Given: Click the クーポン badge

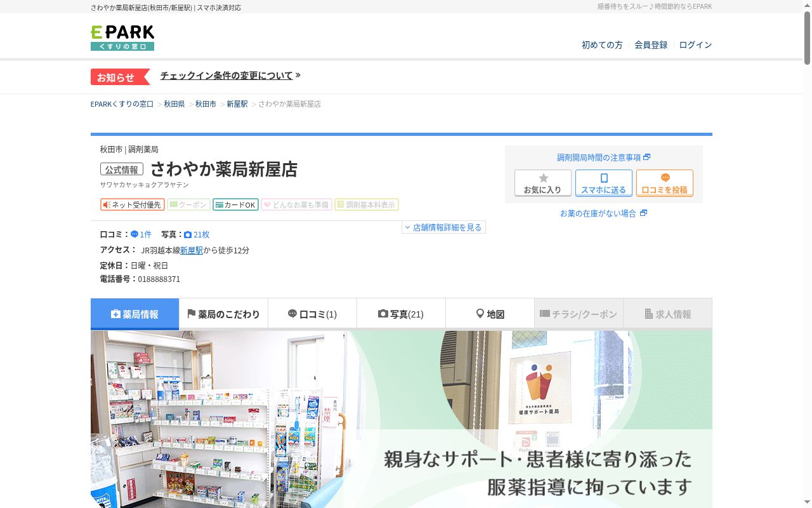Looking at the screenshot, I should 188,204.
